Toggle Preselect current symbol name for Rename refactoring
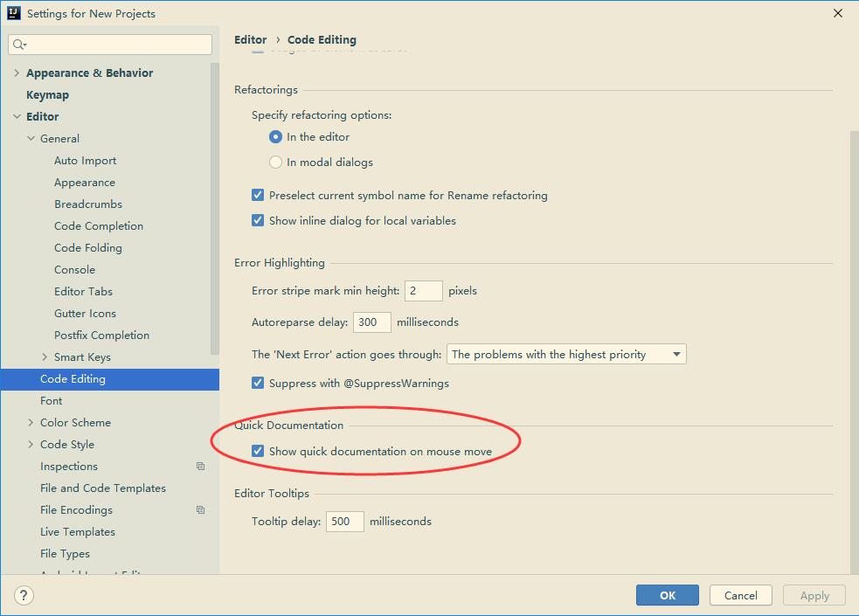 (x=258, y=195)
